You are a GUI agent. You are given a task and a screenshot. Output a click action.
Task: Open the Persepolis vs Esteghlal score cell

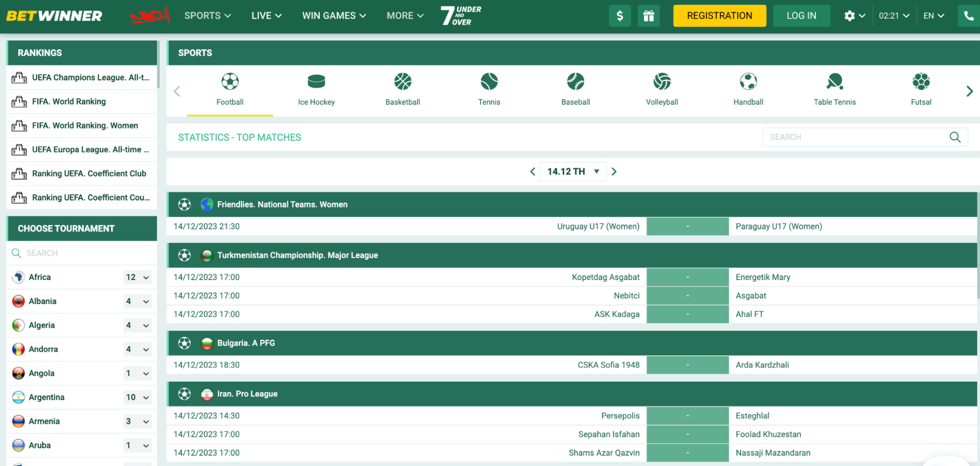687,416
